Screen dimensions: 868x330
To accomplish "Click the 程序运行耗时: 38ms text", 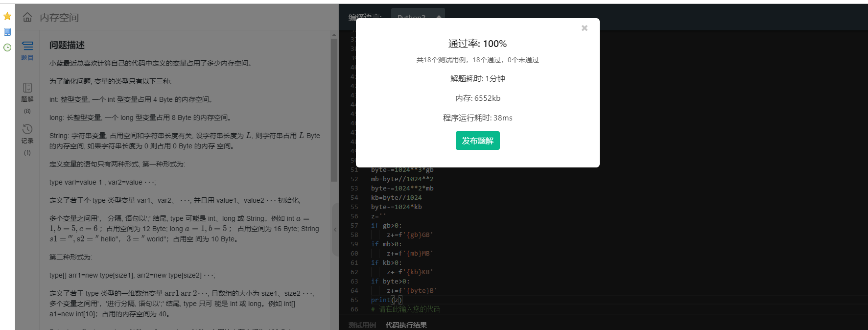I will point(478,118).
